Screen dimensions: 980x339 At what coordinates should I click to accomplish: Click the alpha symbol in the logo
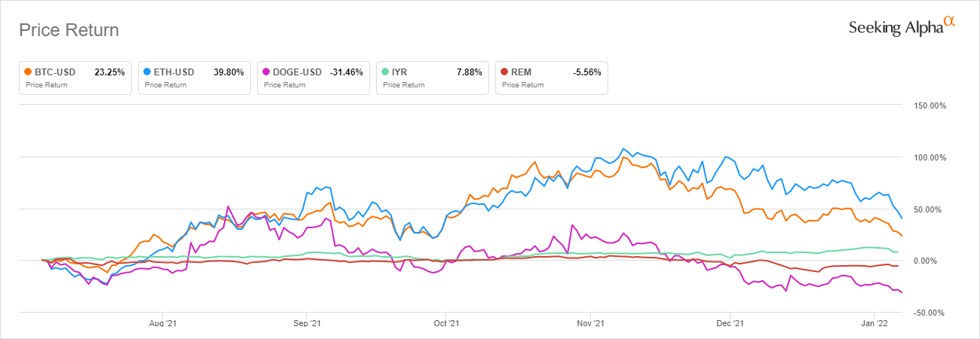950,23
